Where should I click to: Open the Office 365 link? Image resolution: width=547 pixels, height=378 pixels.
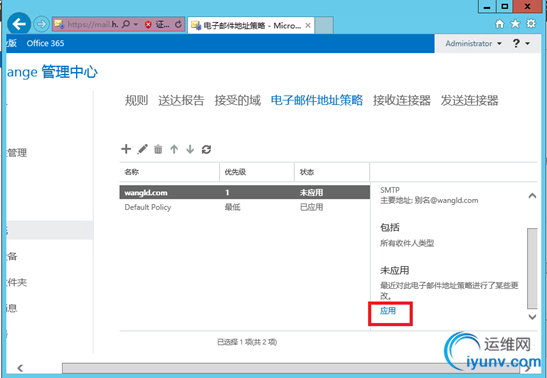[45, 43]
